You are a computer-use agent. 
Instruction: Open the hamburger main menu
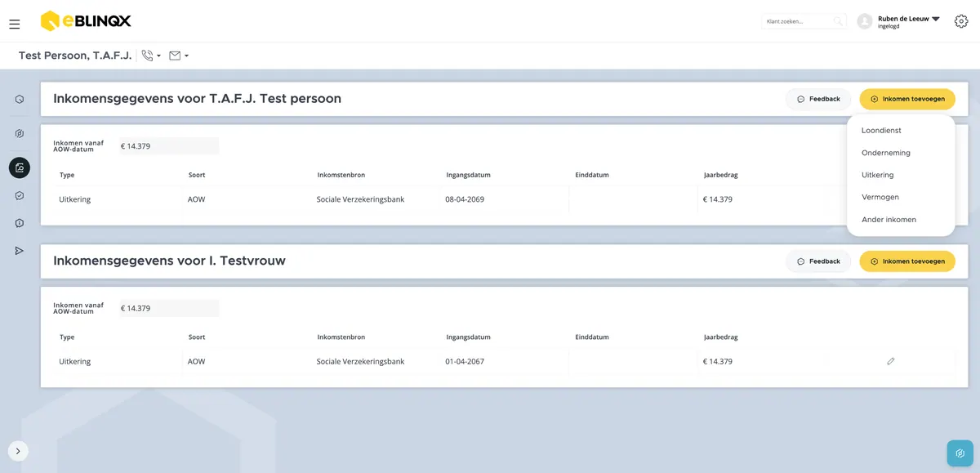pyautogui.click(x=15, y=25)
